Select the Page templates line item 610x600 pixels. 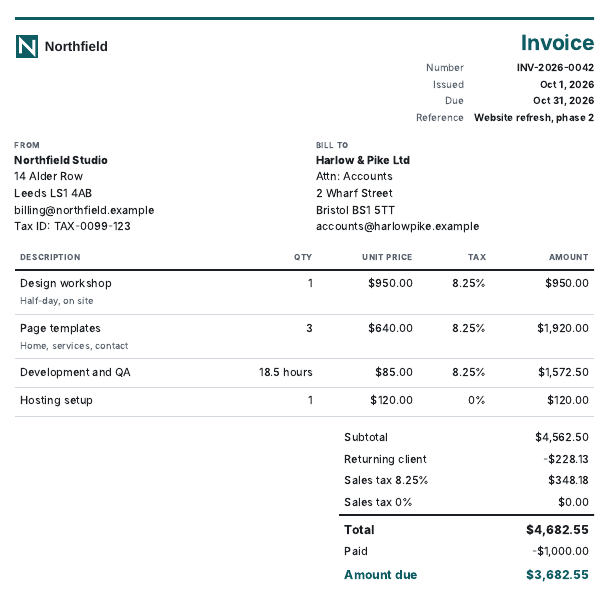coord(60,328)
